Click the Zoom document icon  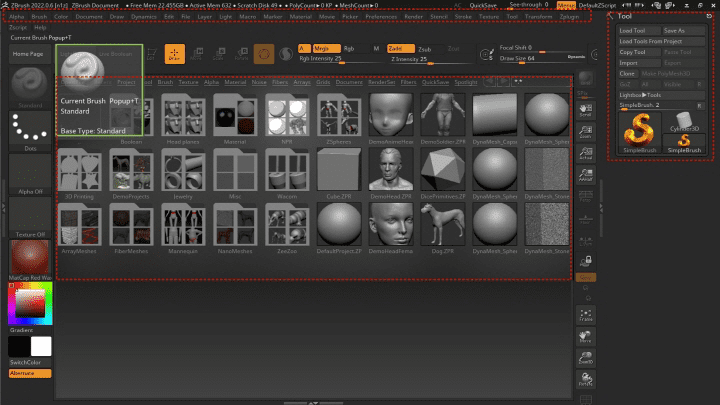(585, 132)
